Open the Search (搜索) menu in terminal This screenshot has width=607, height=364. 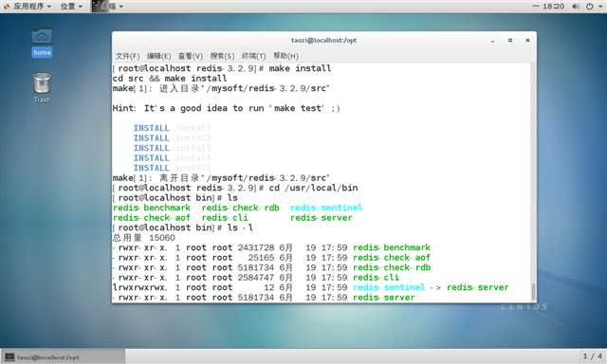pyautogui.click(x=222, y=56)
